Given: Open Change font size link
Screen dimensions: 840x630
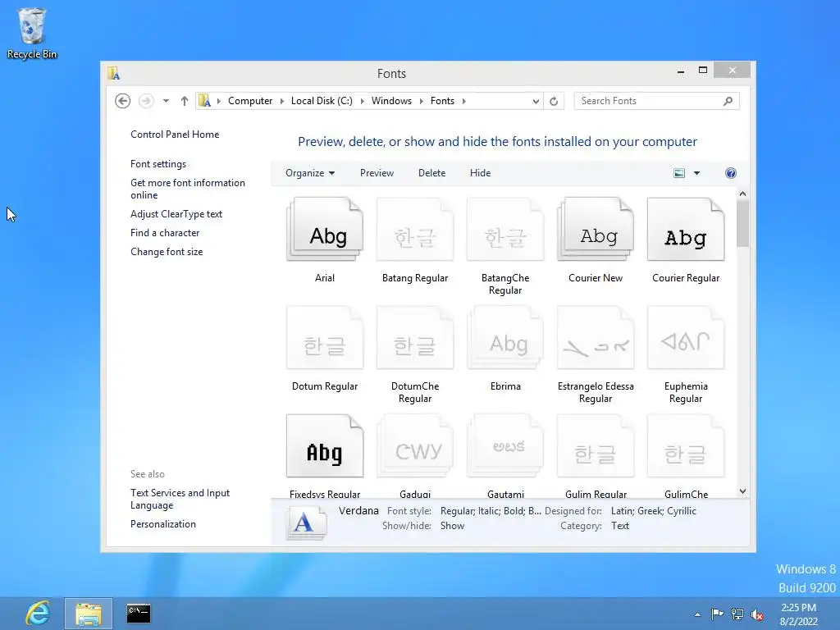Looking at the screenshot, I should [167, 251].
